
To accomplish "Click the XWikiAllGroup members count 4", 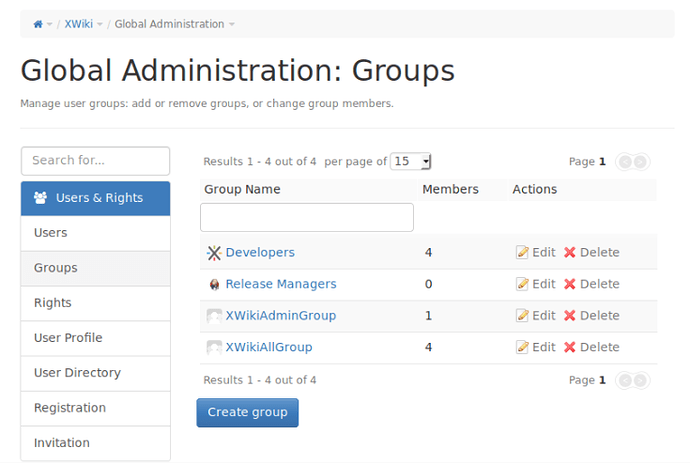I will pyautogui.click(x=428, y=347).
